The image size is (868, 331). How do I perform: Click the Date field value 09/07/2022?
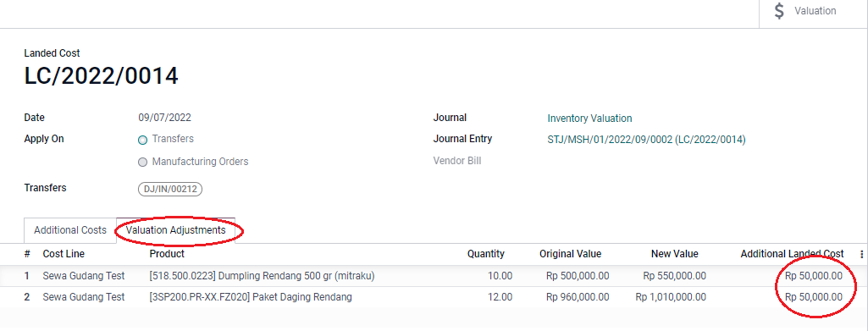[x=164, y=118]
